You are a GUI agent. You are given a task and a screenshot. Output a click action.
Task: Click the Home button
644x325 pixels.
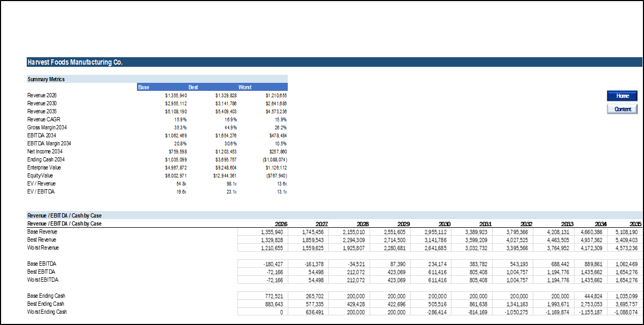[x=622, y=96]
